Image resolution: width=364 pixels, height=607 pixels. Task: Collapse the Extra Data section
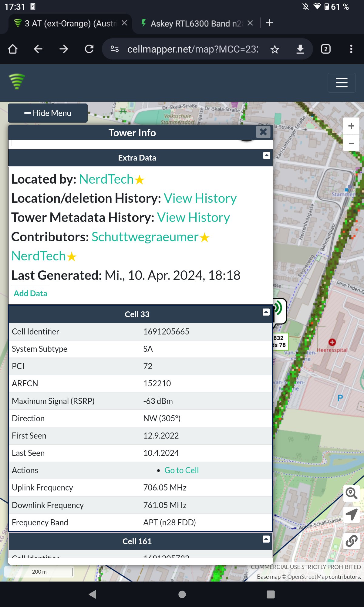coord(267,156)
